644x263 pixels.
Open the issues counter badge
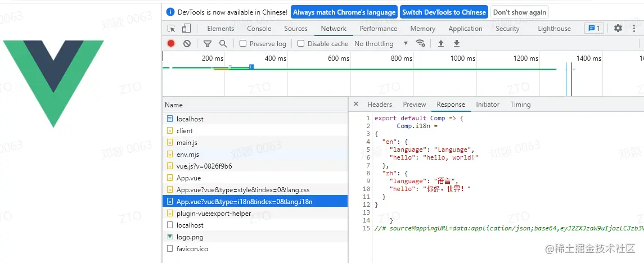(x=595, y=28)
